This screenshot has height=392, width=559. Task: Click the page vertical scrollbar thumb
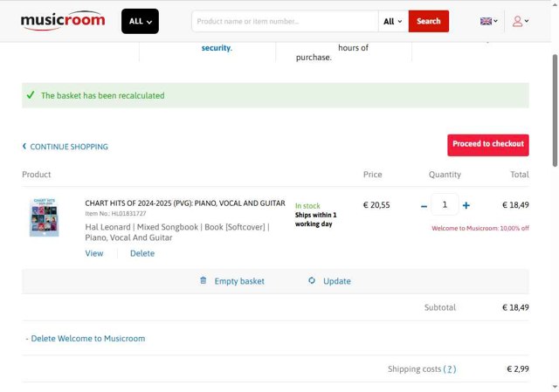coord(555,111)
